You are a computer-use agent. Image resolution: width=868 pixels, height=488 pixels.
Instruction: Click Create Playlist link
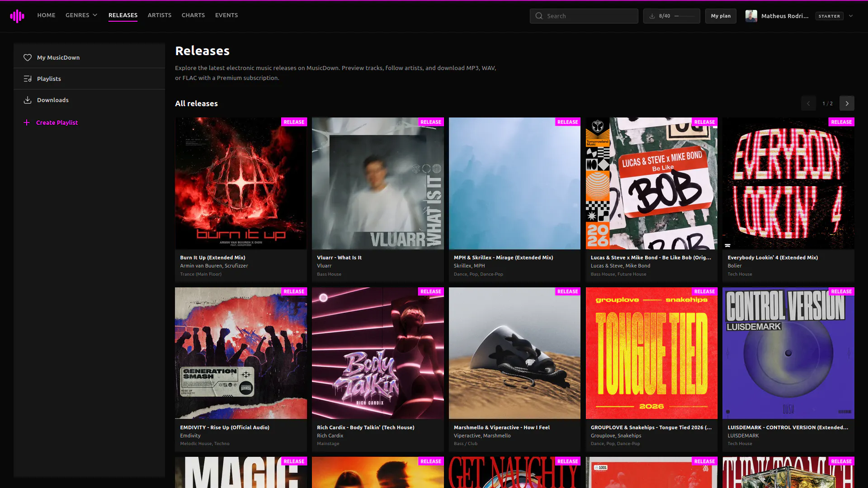(57, 122)
